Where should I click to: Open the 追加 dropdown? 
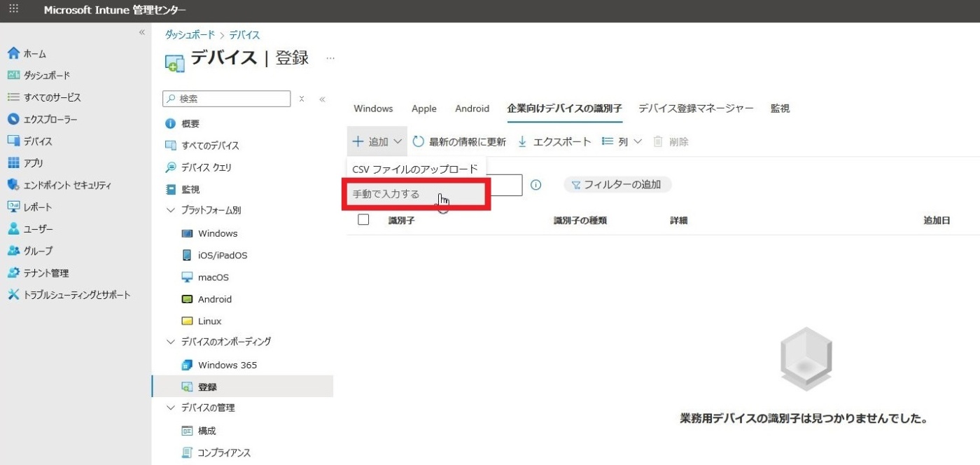[x=377, y=141]
